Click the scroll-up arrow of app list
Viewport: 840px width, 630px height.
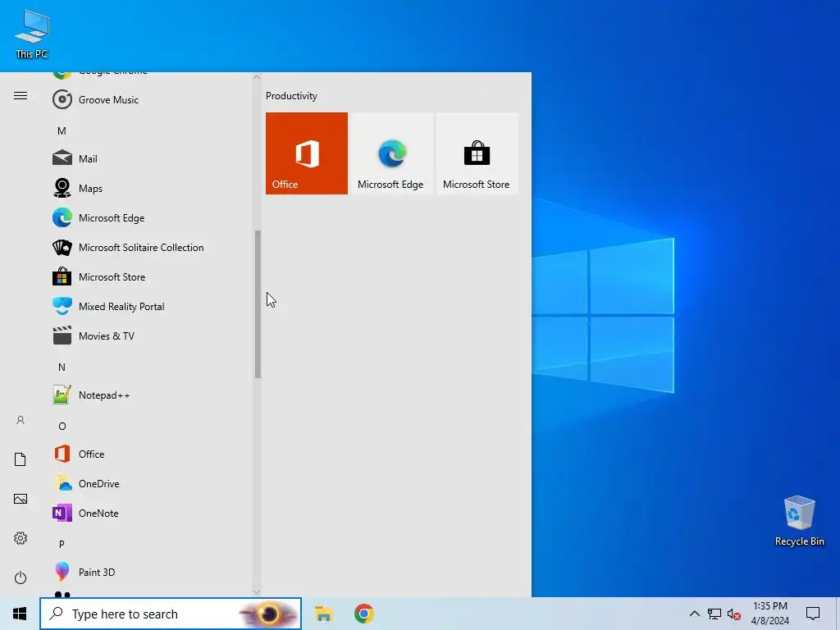click(257, 78)
